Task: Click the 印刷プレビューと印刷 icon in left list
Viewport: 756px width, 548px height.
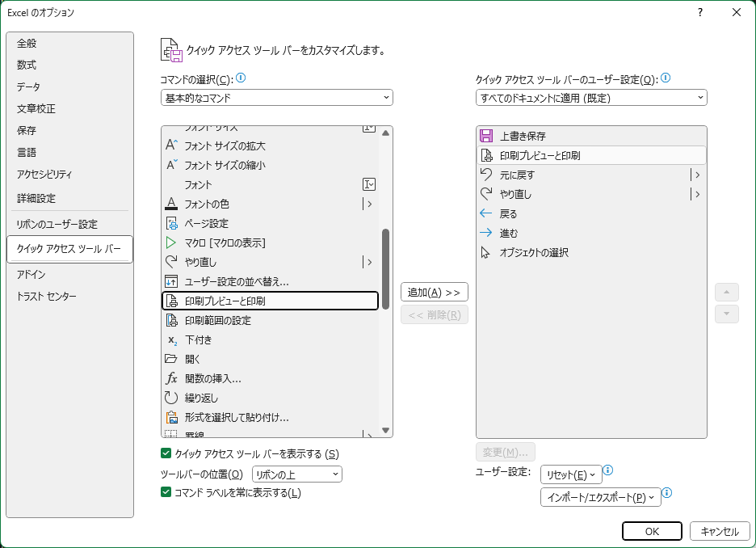Action: tap(172, 301)
